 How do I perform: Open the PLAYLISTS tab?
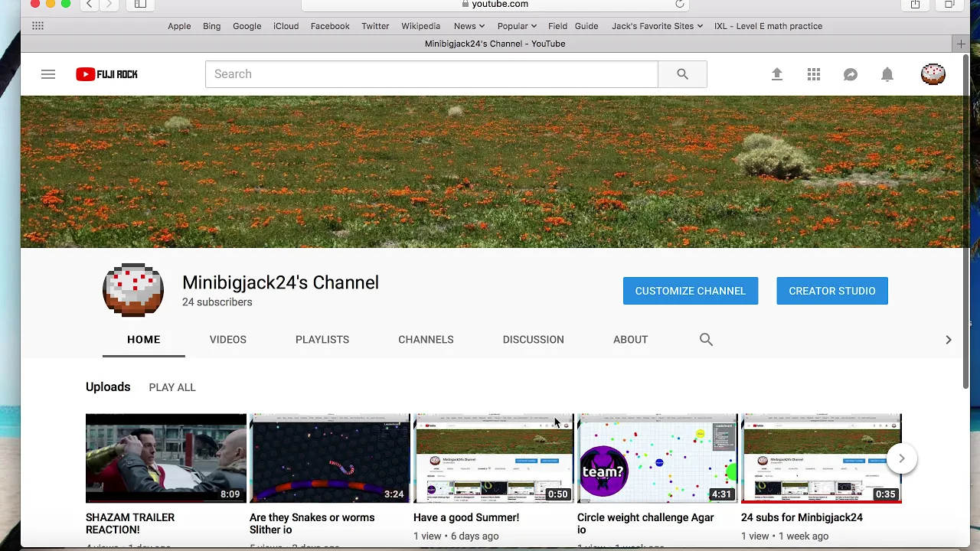[x=322, y=340]
